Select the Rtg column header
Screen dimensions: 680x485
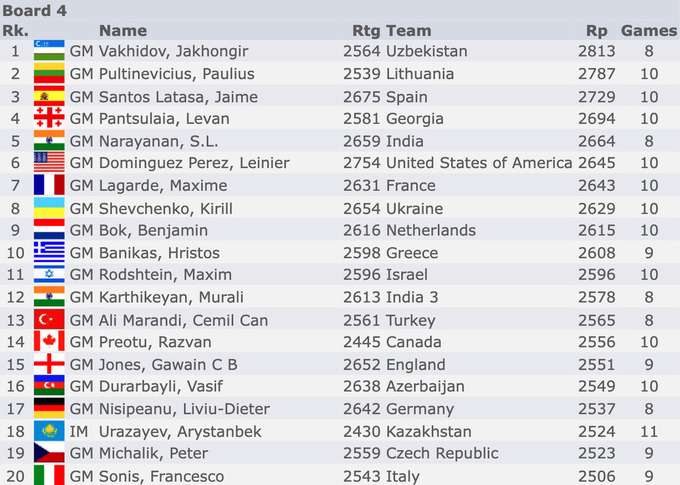pos(366,31)
